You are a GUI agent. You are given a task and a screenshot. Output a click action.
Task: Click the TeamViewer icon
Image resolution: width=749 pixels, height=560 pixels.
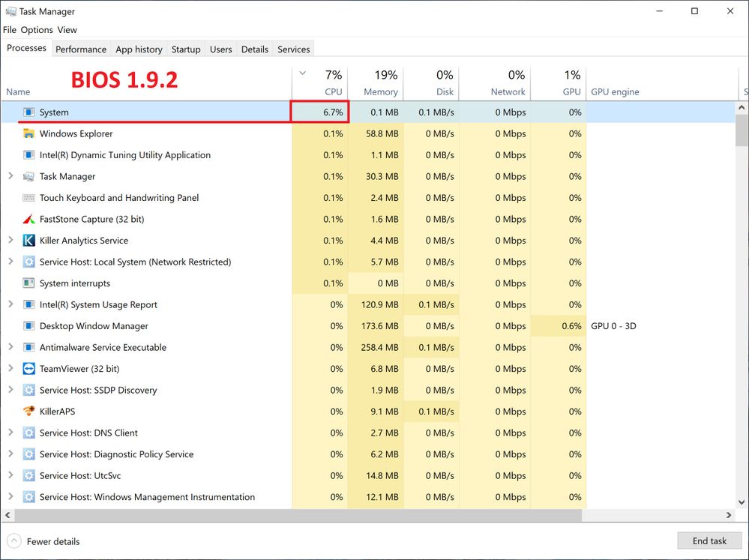coord(28,369)
